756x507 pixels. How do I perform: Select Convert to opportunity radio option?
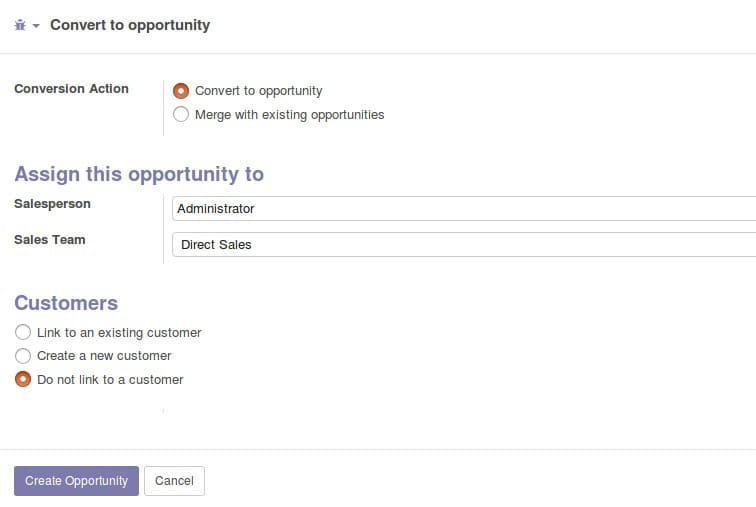tap(181, 91)
